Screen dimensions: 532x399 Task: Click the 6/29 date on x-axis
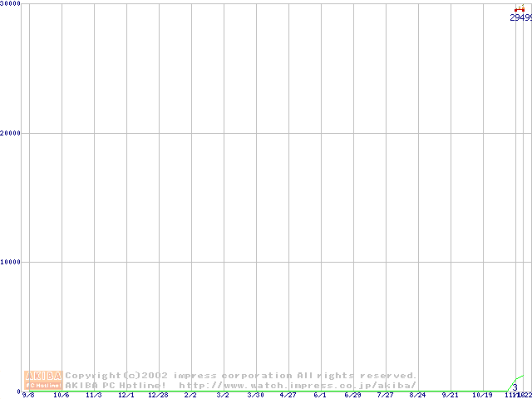352,395
